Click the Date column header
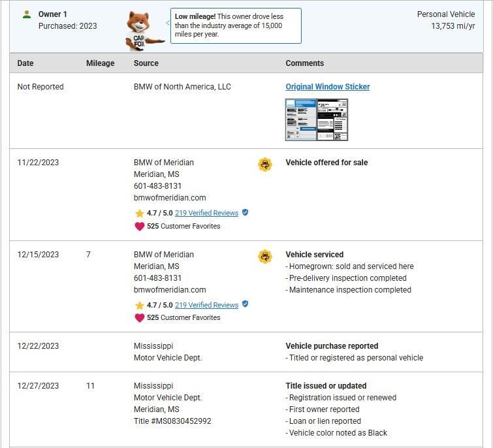Viewport: 493px width, 448px height. (25, 63)
